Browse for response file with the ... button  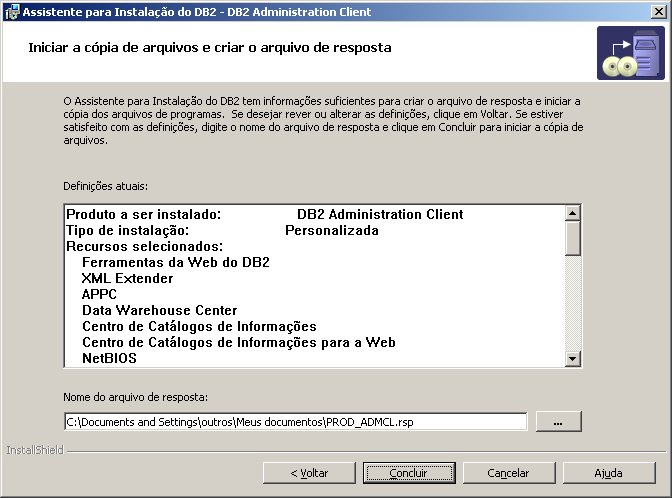coord(558,422)
